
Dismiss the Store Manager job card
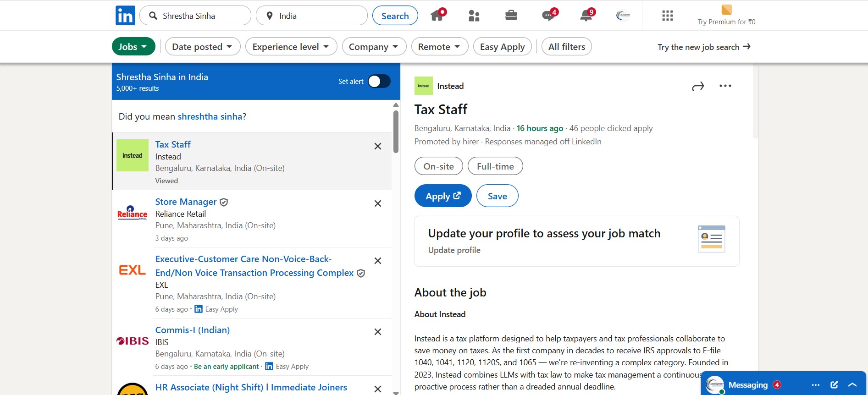click(378, 203)
